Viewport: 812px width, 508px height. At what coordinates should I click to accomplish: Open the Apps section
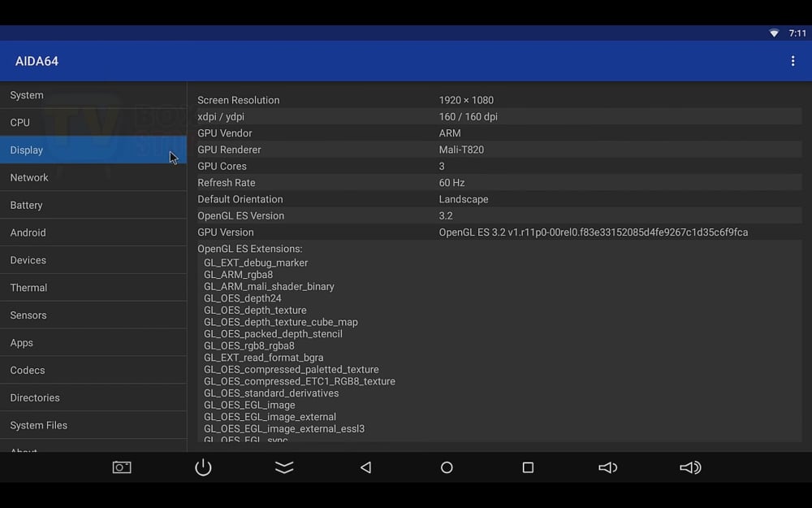pos(93,342)
